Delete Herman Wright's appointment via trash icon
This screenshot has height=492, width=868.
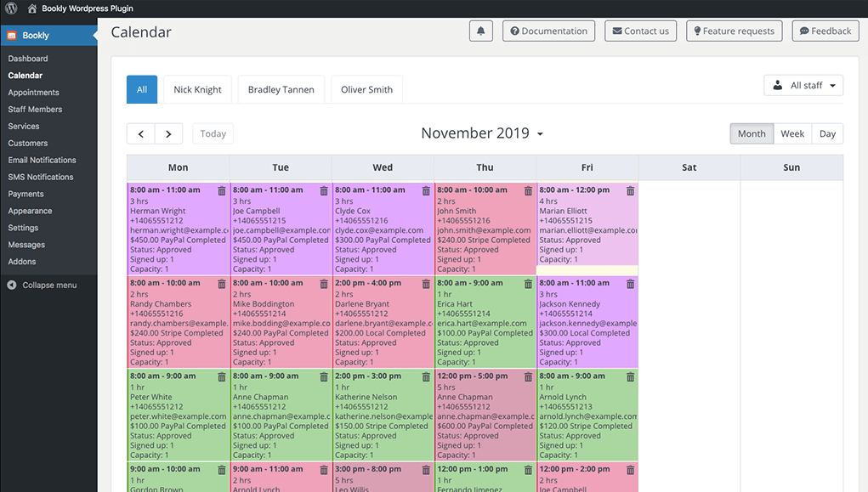(221, 190)
